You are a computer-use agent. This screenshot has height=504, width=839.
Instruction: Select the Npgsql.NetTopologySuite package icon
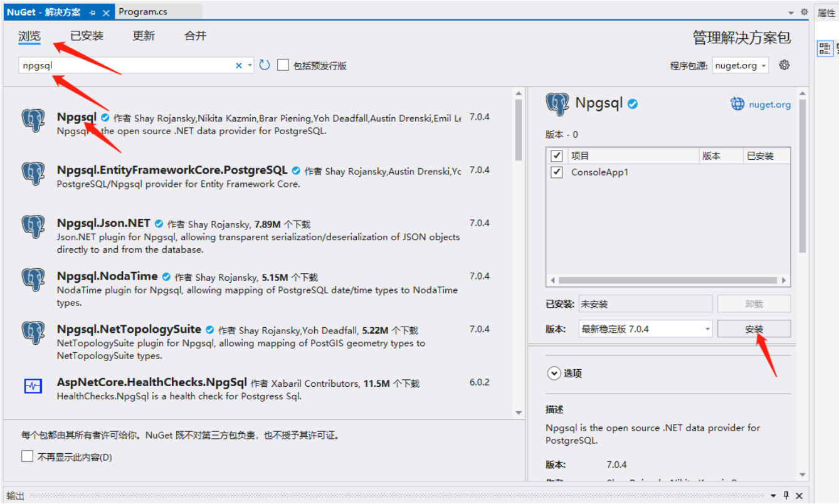tap(33, 332)
